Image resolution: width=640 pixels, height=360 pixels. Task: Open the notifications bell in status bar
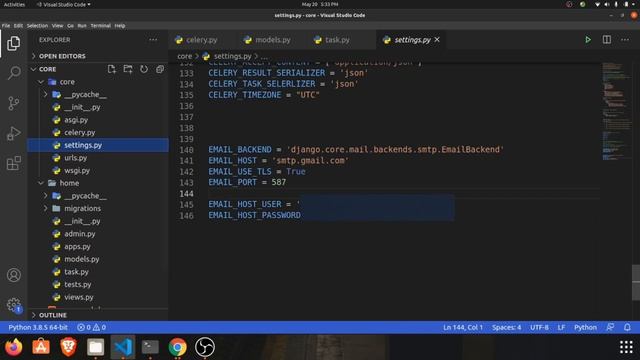tap(627, 327)
